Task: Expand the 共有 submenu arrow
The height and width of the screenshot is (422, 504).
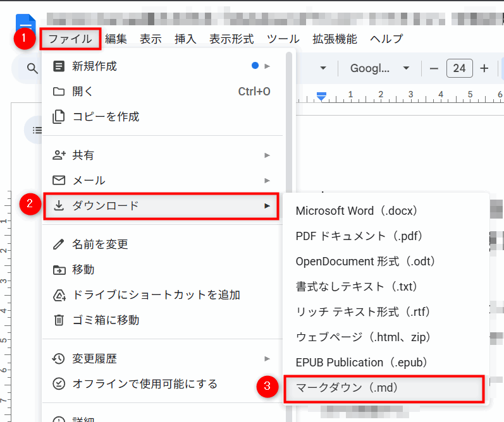Action: [x=267, y=155]
